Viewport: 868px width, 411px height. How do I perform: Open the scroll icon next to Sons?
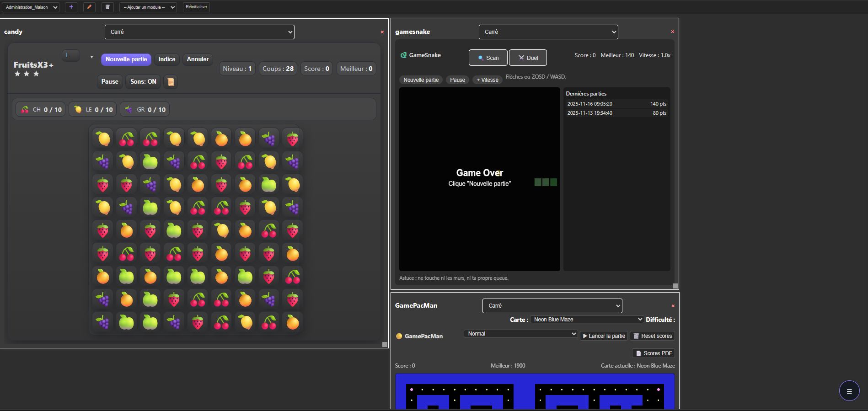click(171, 82)
